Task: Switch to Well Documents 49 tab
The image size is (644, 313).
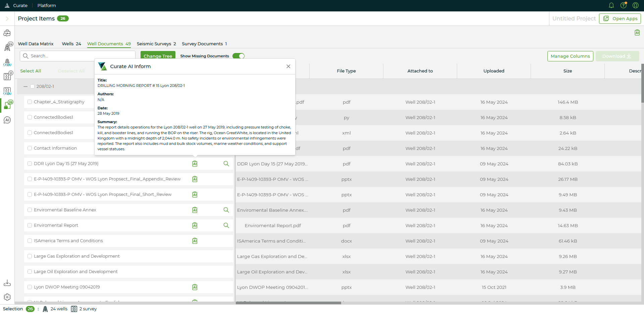Action: 109,44
